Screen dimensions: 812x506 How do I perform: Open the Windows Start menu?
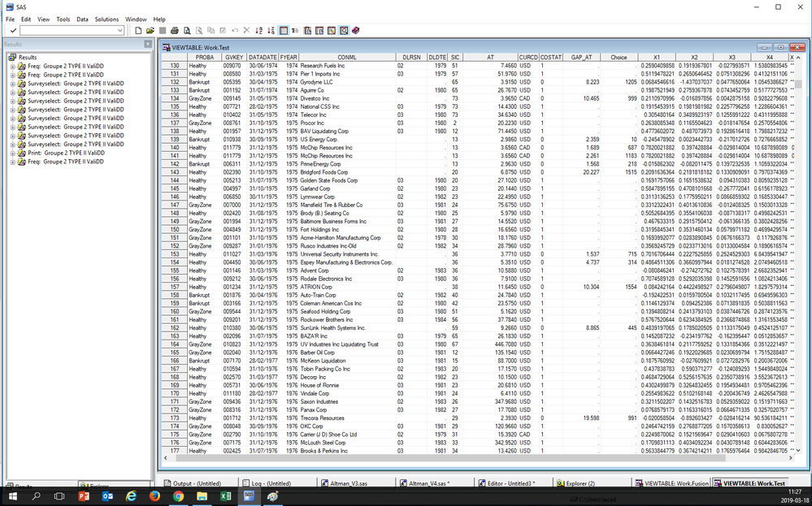(13, 496)
